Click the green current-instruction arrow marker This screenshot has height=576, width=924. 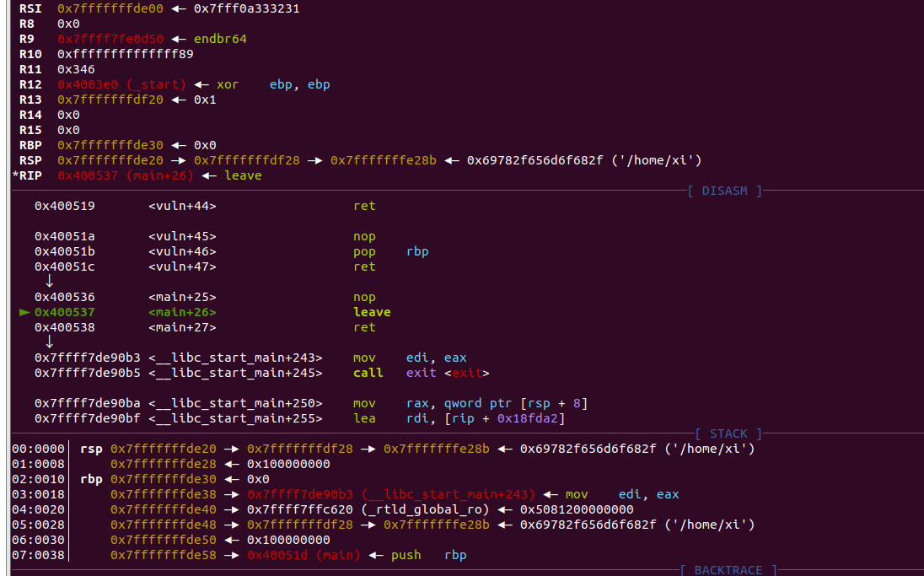[24, 312]
